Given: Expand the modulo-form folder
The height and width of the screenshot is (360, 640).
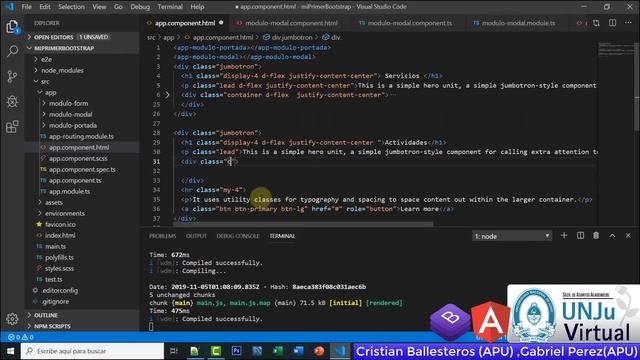Looking at the screenshot, I should coord(82,104).
